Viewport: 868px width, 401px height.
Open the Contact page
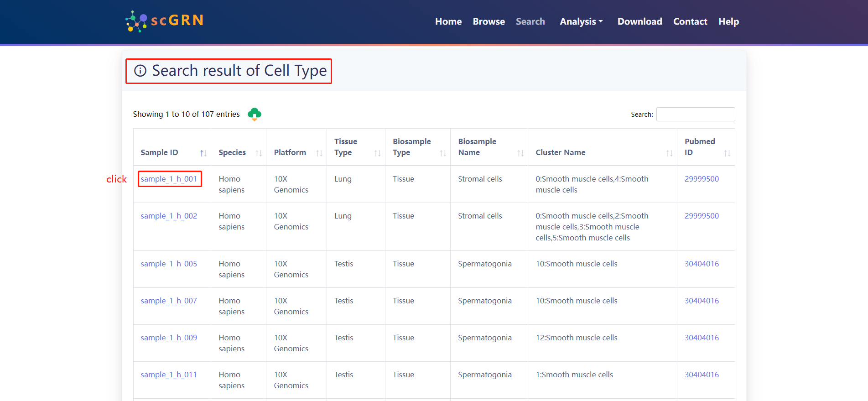tap(690, 21)
